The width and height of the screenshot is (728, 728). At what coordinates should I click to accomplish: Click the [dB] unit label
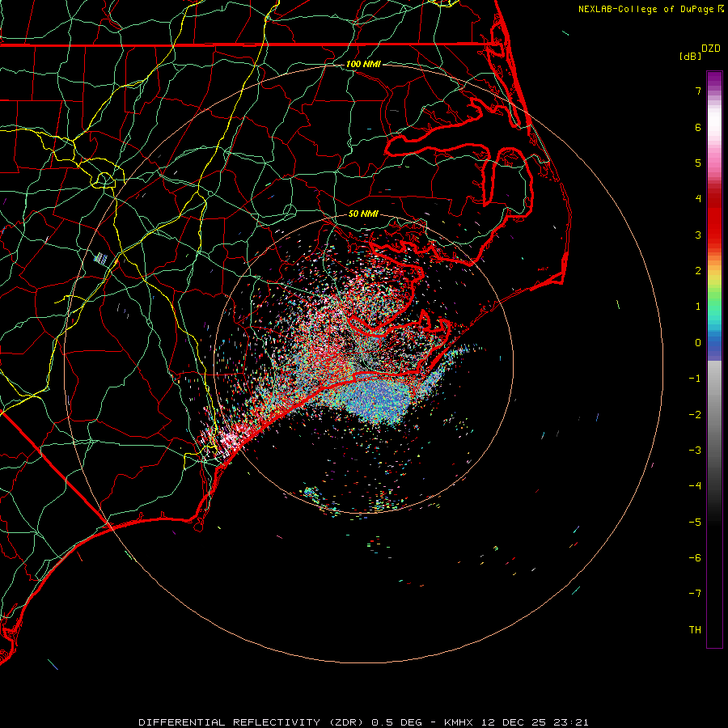click(x=691, y=56)
